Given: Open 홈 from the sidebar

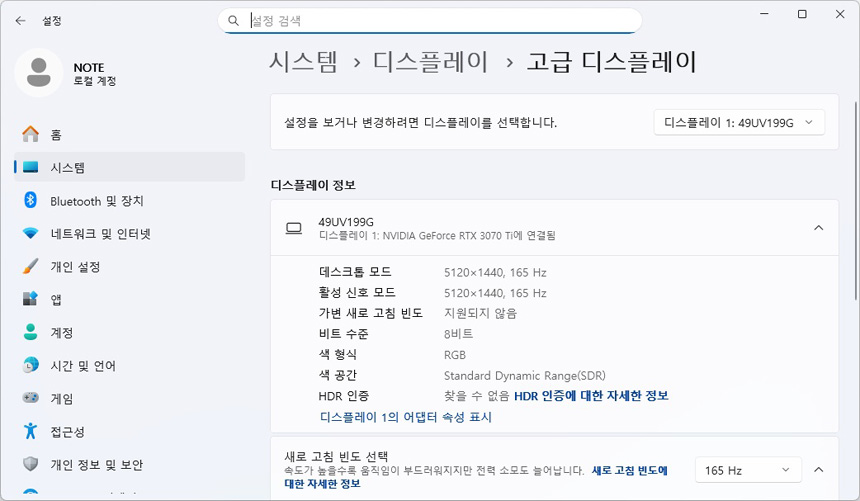Looking at the screenshot, I should click(x=56, y=135).
